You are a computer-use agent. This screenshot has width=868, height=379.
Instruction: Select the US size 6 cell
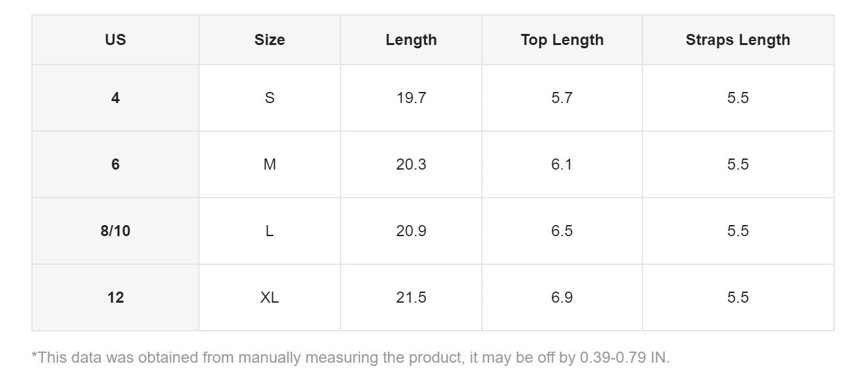[x=115, y=164]
